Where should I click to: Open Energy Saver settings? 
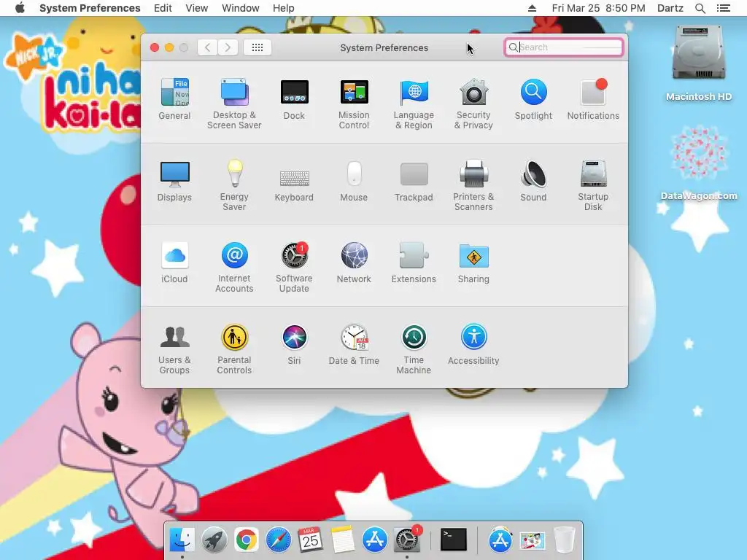(x=234, y=185)
